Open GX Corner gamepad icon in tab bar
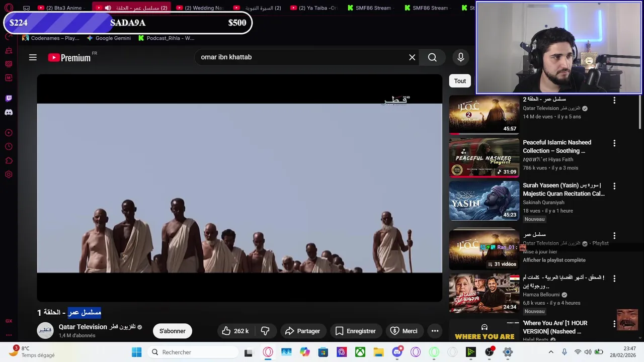644x362 pixels. pos(26,8)
